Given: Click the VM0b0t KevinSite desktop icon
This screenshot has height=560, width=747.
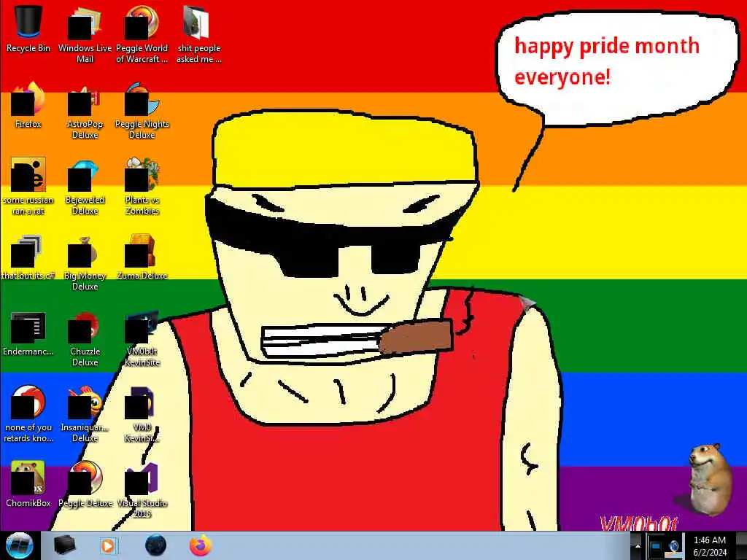Looking at the screenshot, I should click(142, 338).
